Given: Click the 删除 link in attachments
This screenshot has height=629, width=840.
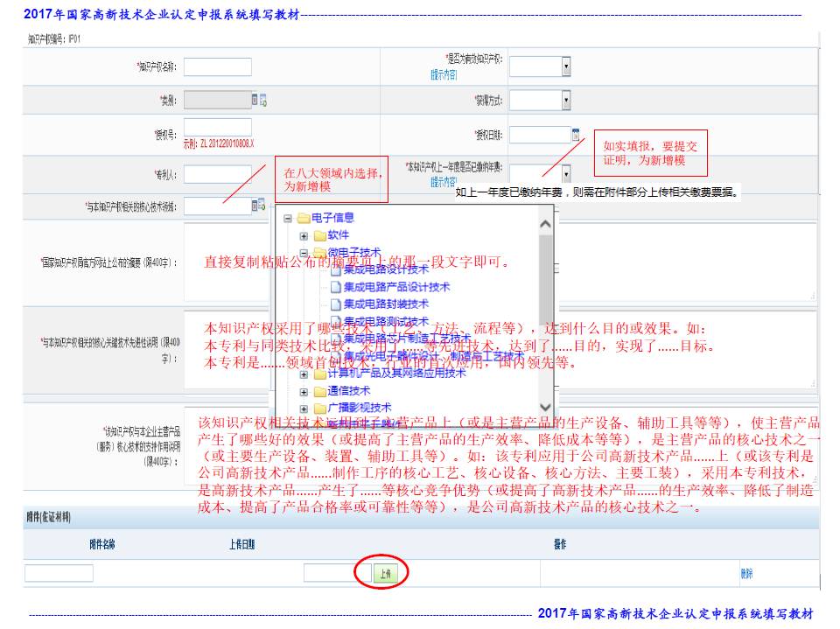Looking at the screenshot, I should [745, 574].
